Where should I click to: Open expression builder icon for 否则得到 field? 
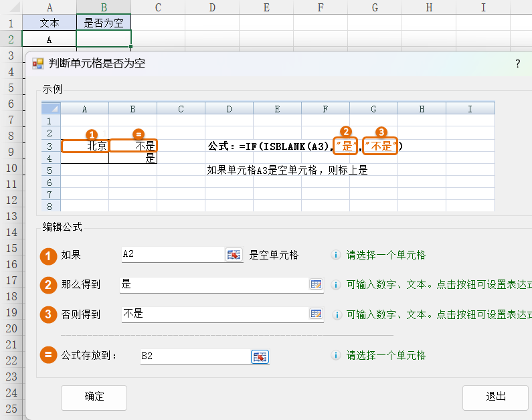coord(316,314)
